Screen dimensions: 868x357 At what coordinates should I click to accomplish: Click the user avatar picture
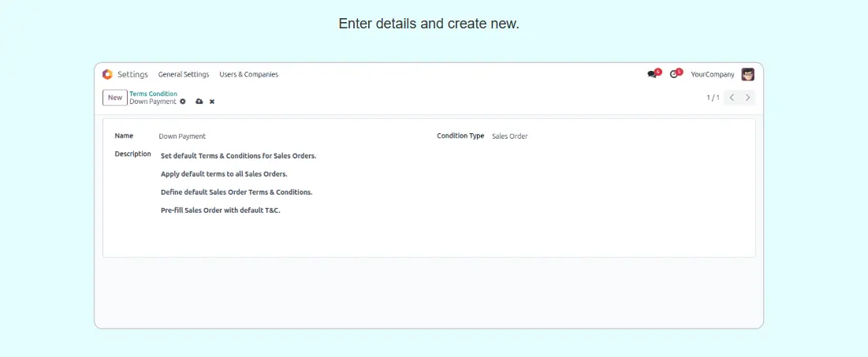click(x=747, y=74)
